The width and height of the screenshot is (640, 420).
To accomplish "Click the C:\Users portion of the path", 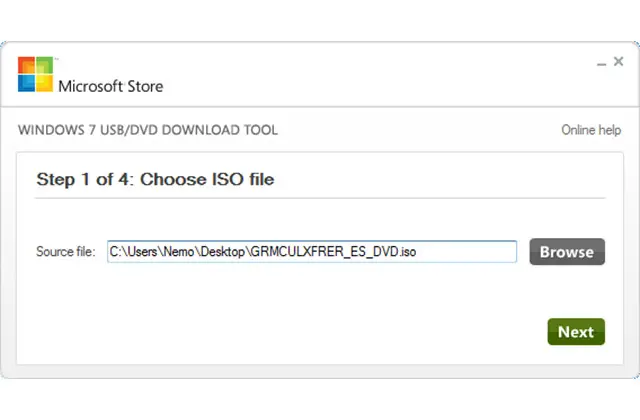I will pos(130,252).
